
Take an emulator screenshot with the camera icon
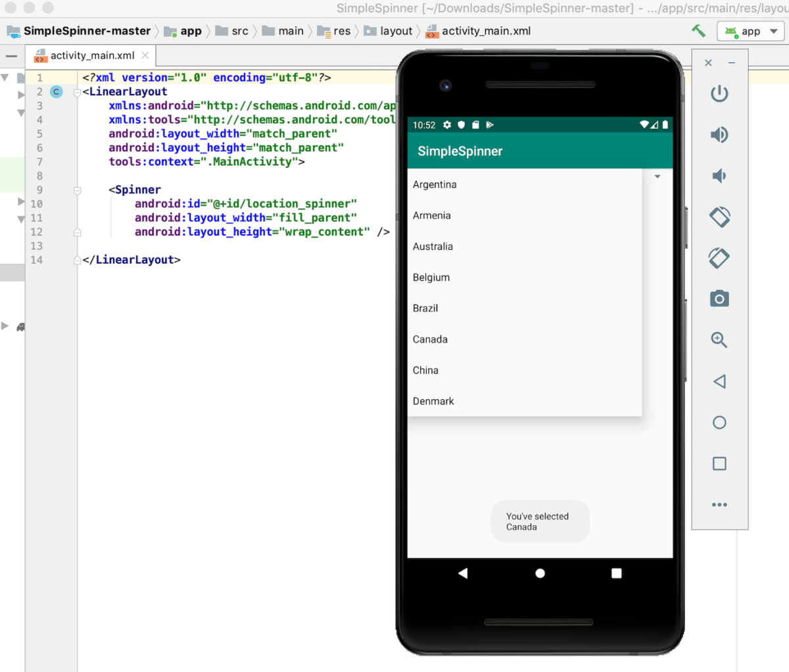click(719, 299)
